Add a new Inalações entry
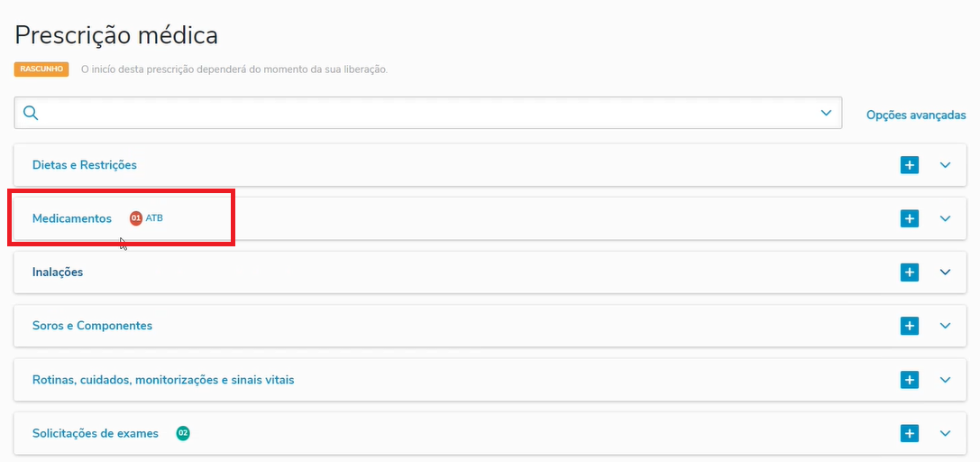The image size is (980, 462). point(910,272)
